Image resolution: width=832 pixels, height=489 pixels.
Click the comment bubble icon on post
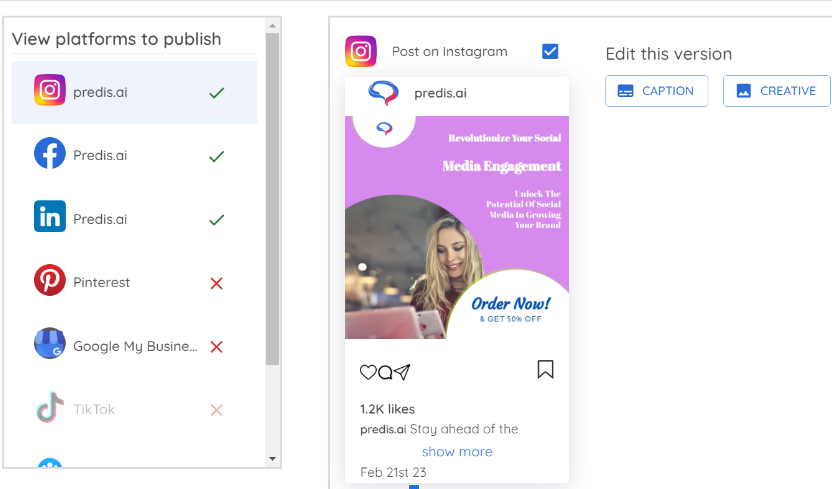click(385, 372)
